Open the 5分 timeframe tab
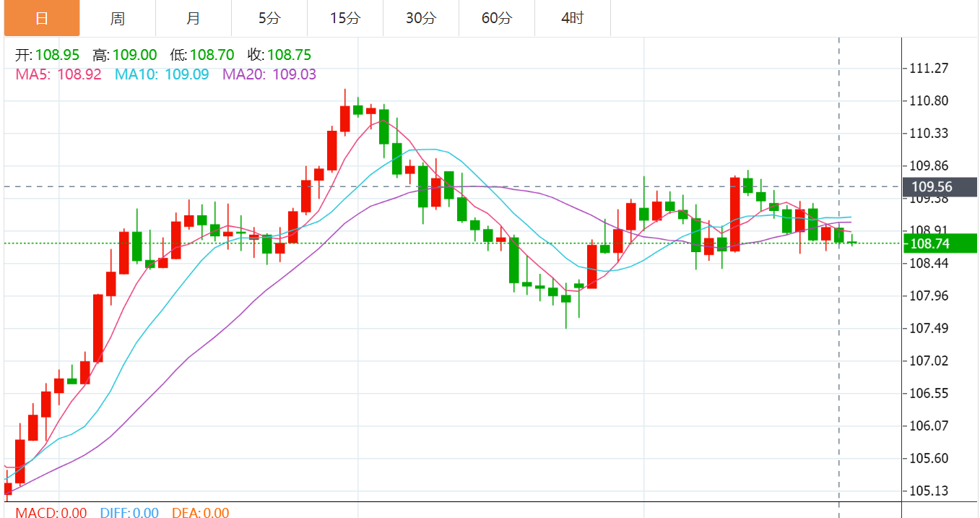This screenshot has width=980, height=518. pos(269,18)
